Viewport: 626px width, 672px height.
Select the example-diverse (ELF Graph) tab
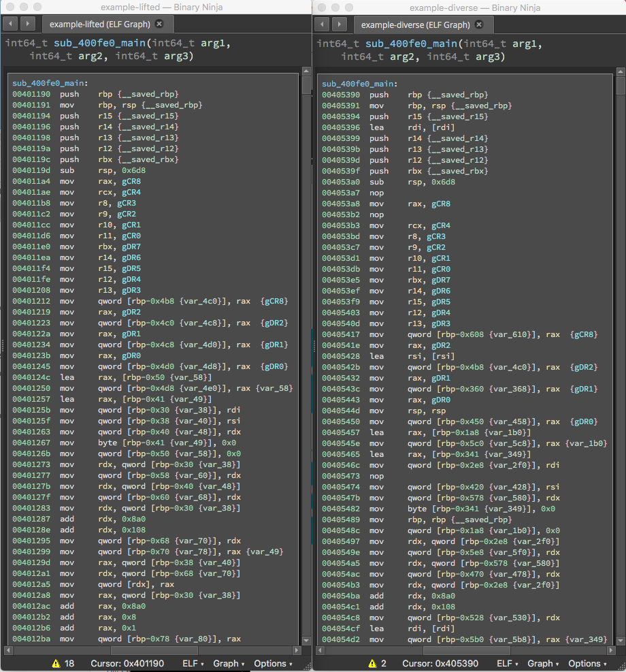pos(415,25)
